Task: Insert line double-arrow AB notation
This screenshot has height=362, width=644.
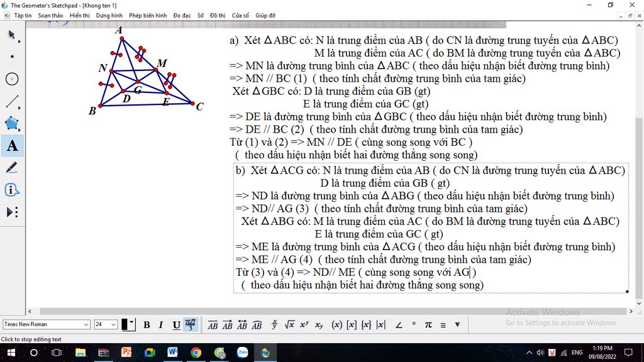Action: (x=242, y=325)
